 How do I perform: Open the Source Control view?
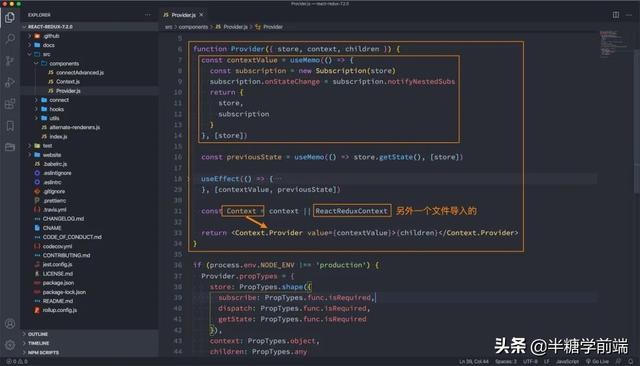click(10, 60)
